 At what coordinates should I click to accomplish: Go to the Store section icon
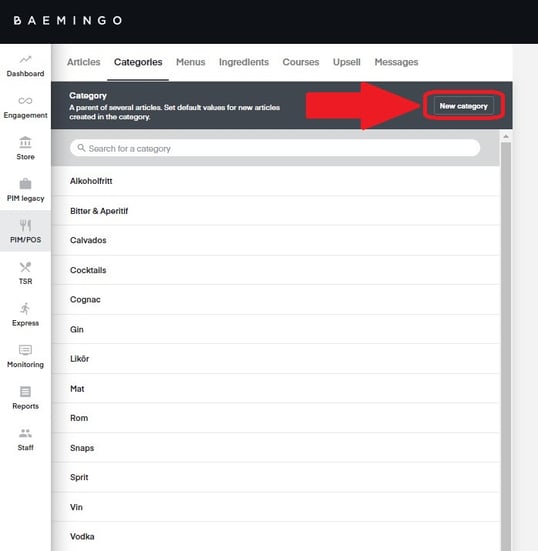click(25, 142)
